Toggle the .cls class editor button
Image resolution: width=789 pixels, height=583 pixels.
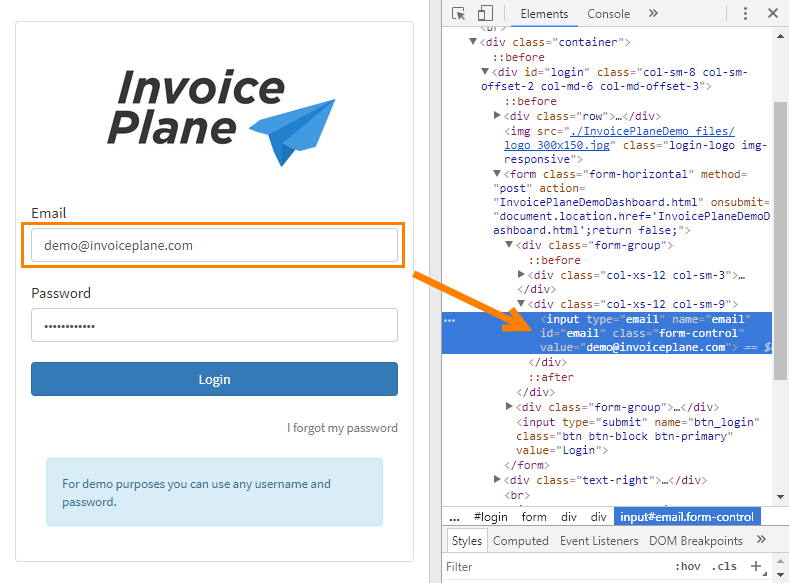724,566
